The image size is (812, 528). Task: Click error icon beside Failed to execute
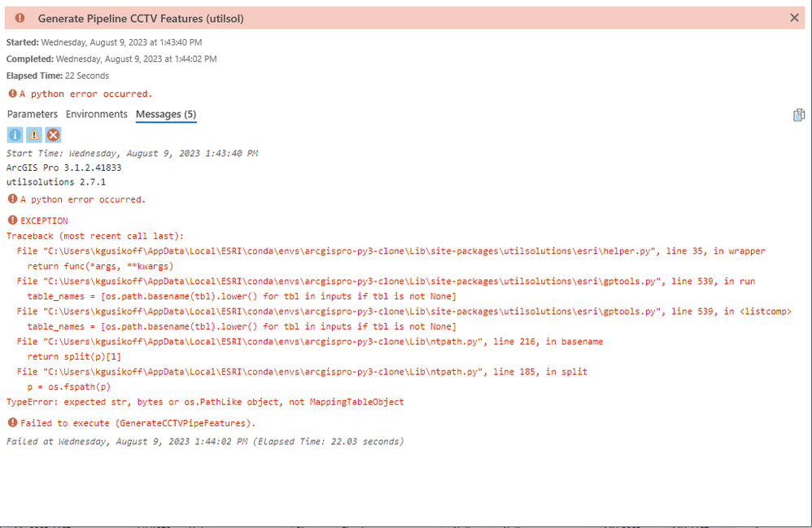coord(12,422)
